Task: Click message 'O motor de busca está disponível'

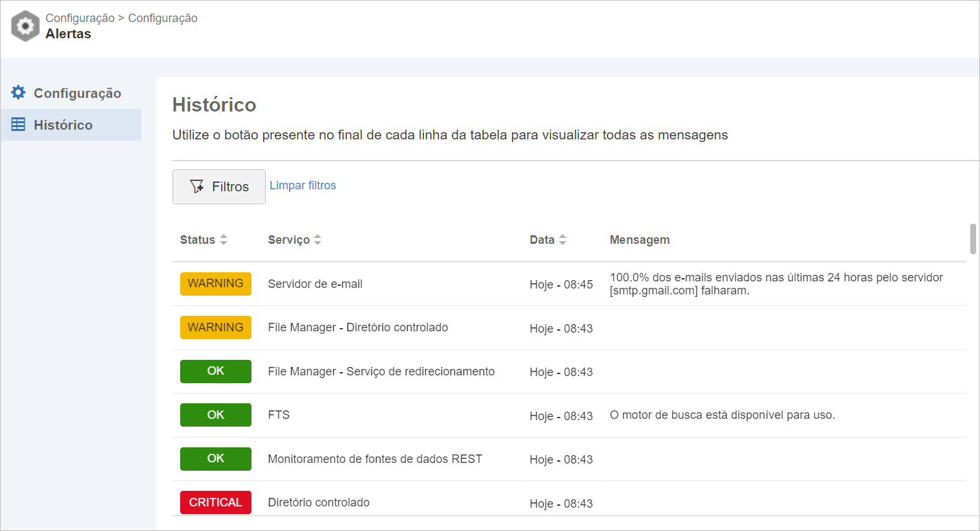Action: tap(722, 415)
